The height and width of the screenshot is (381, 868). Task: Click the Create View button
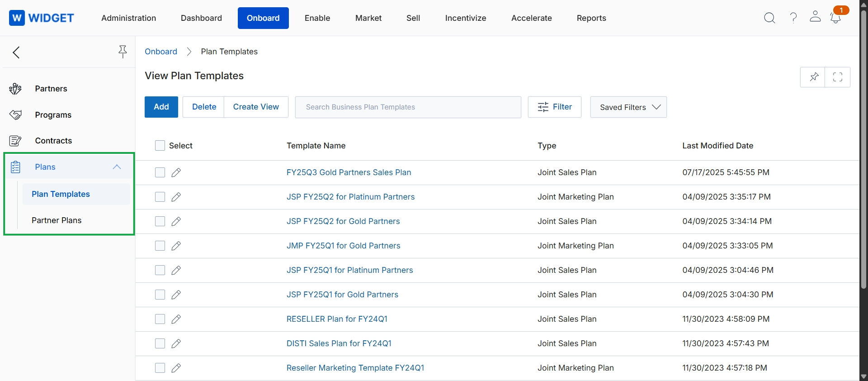256,107
